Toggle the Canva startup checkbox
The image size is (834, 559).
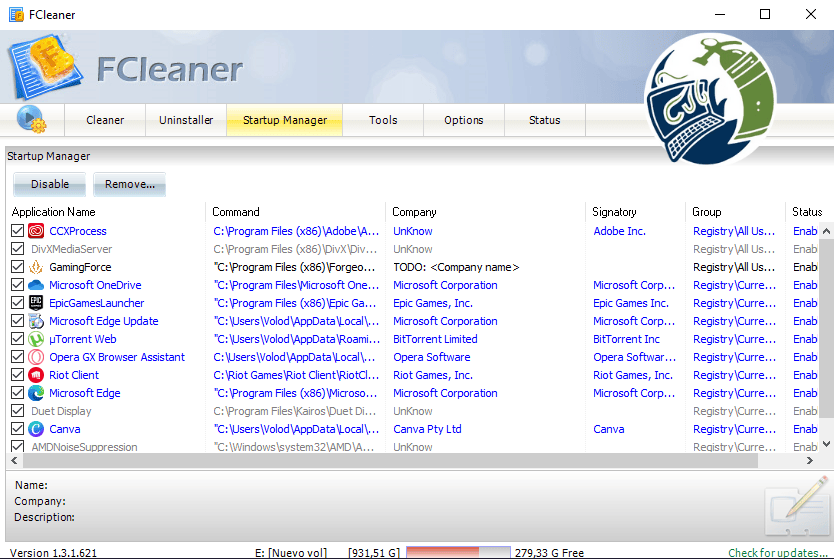click(18, 429)
